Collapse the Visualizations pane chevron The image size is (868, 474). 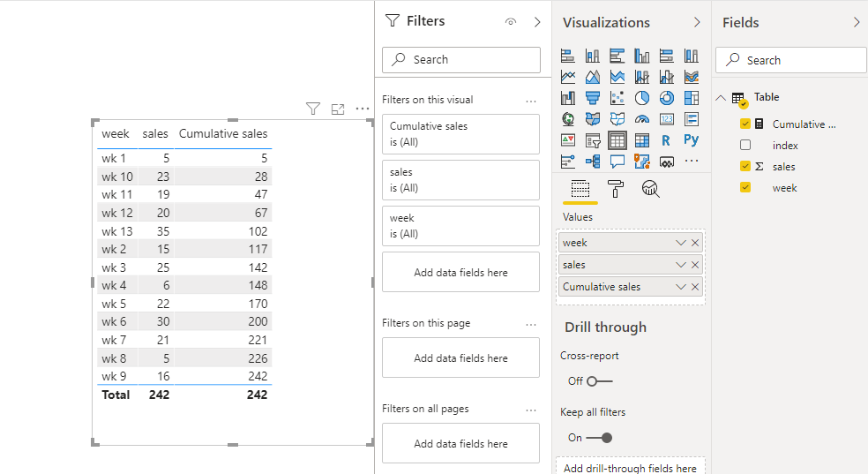[x=697, y=22]
